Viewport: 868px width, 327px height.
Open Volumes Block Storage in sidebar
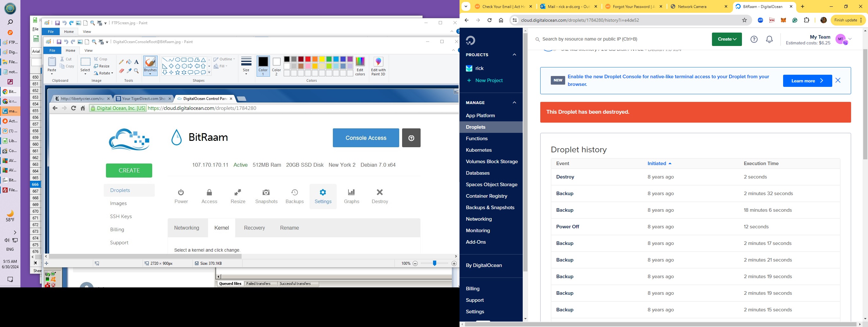point(492,162)
